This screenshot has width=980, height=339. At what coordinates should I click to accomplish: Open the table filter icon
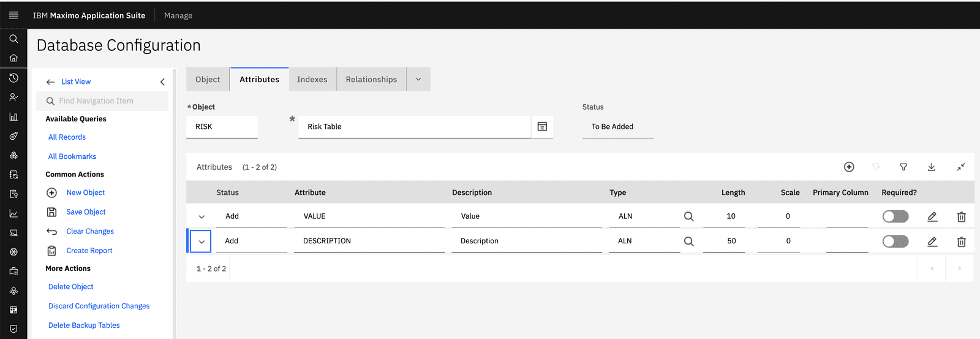pyautogui.click(x=903, y=167)
